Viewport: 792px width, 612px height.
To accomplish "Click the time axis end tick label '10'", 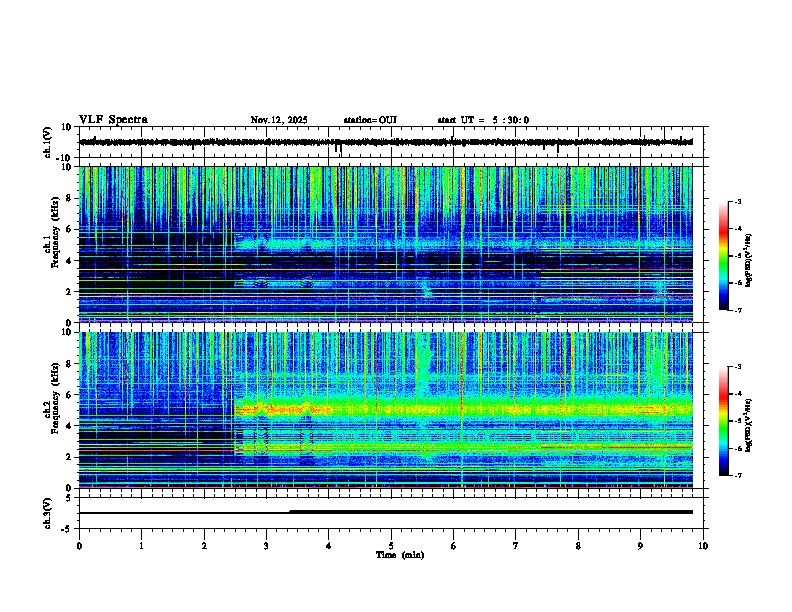I will click(703, 546).
